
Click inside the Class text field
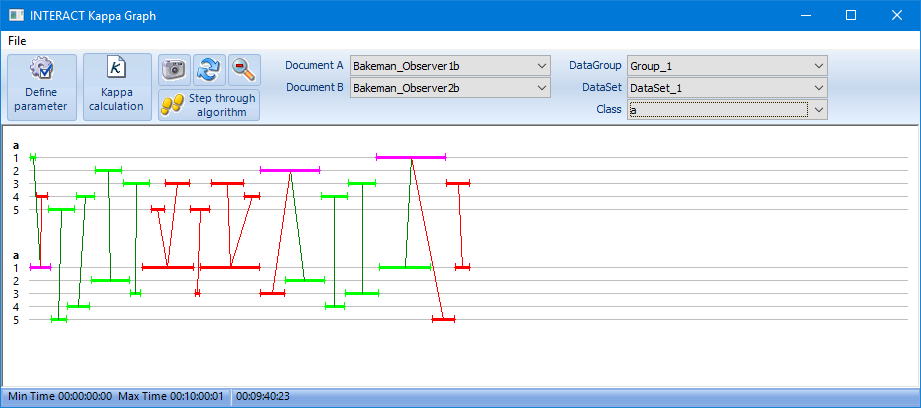(716, 110)
